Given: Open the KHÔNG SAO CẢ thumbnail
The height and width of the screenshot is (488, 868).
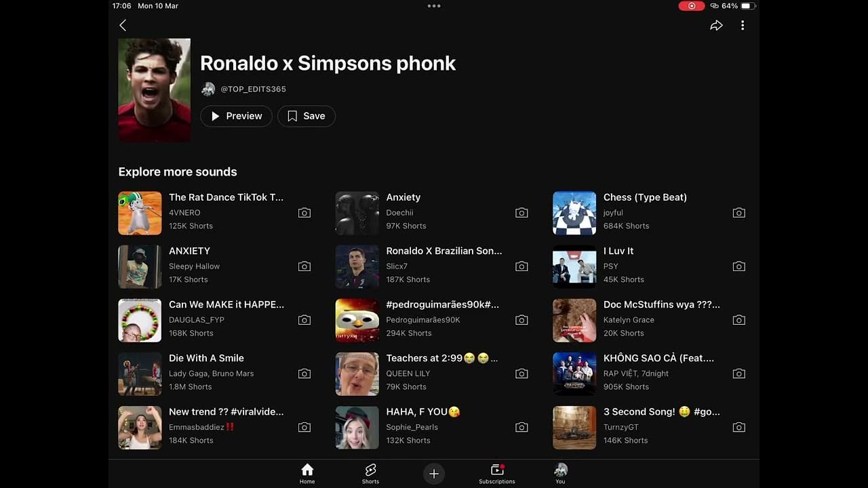Looking at the screenshot, I should (x=574, y=373).
